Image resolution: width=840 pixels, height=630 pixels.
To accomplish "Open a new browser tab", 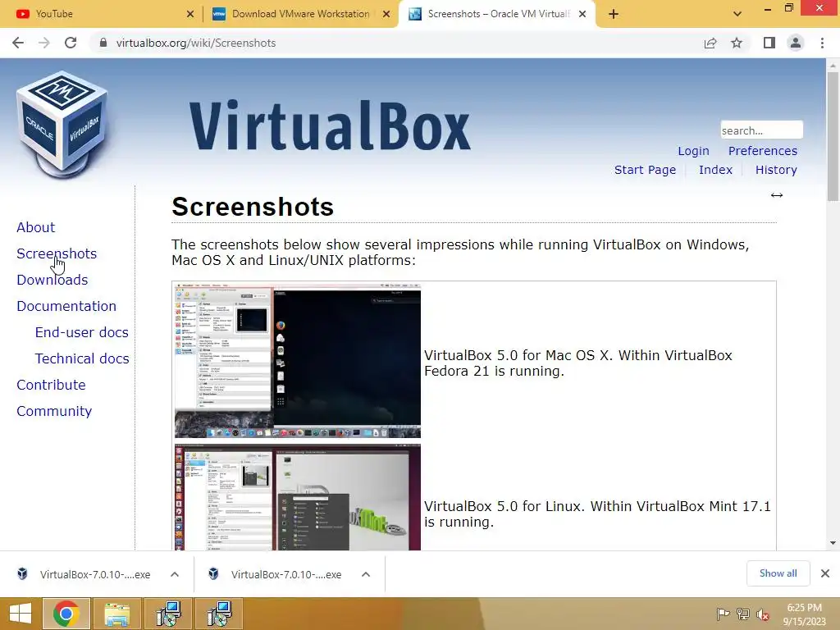I will [614, 14].
